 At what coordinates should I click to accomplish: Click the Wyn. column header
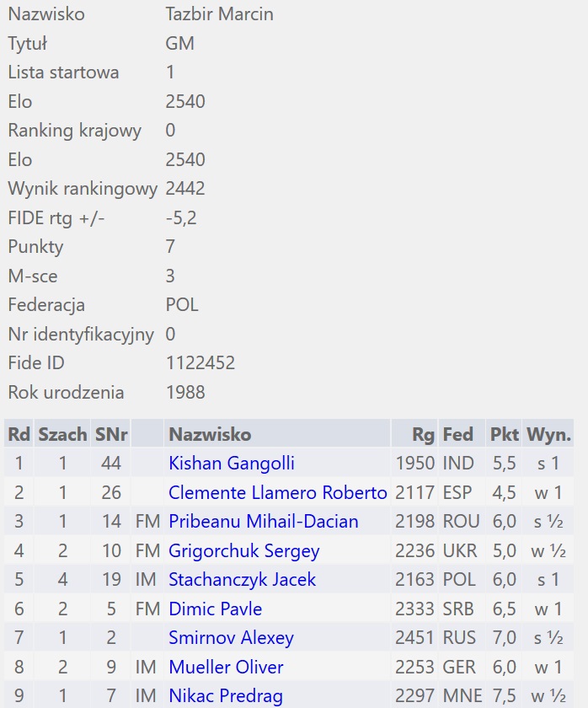(548, 434)
